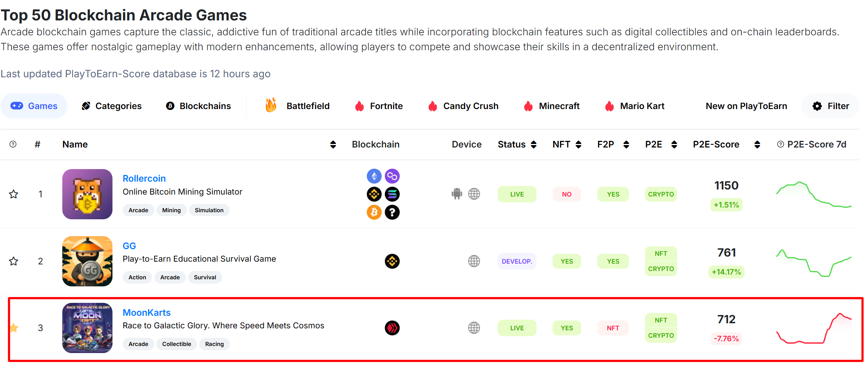Image resolution: width=868 pixels, height=366 pixels.
Task: Unfavorite MoonKarts using its yellow star
Action: (x=14, y=328)
